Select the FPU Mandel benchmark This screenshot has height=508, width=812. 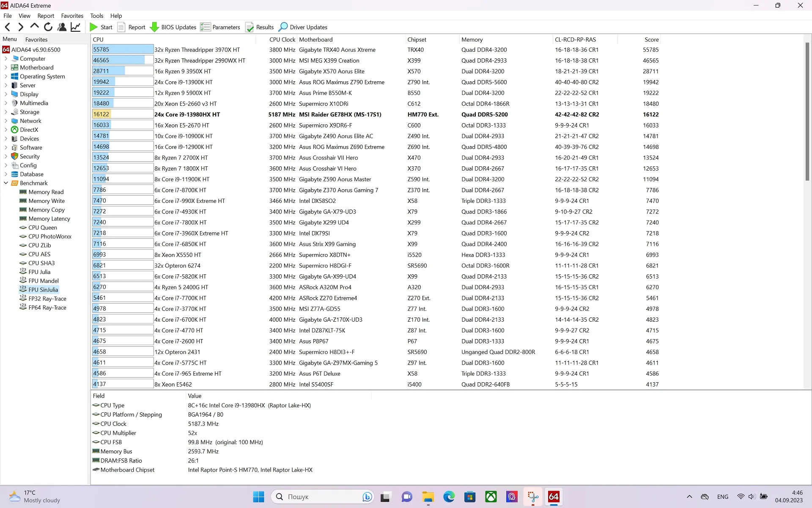point(39,281)
